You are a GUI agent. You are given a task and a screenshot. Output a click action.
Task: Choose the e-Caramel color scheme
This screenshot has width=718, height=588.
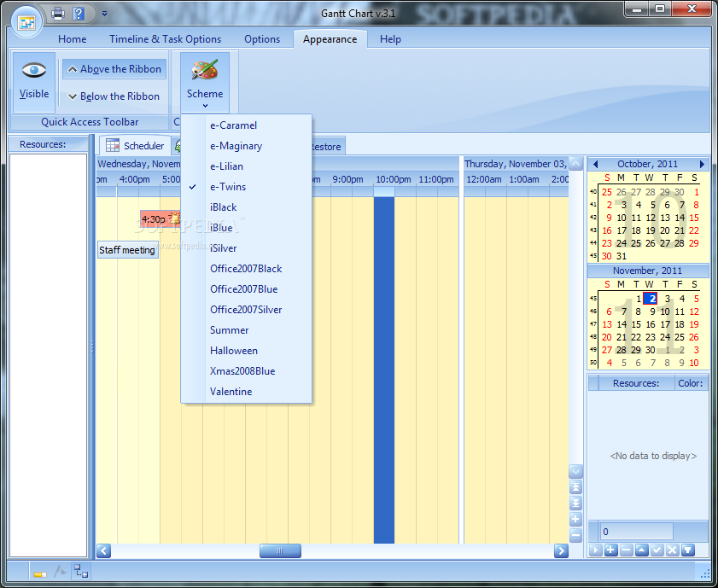coord(247,125)
